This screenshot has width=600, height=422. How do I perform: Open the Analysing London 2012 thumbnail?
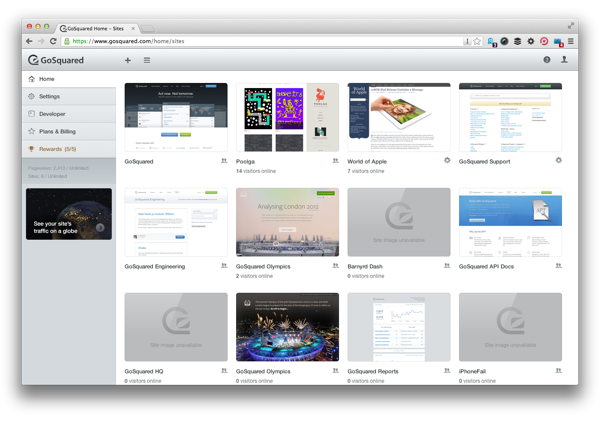287,222
